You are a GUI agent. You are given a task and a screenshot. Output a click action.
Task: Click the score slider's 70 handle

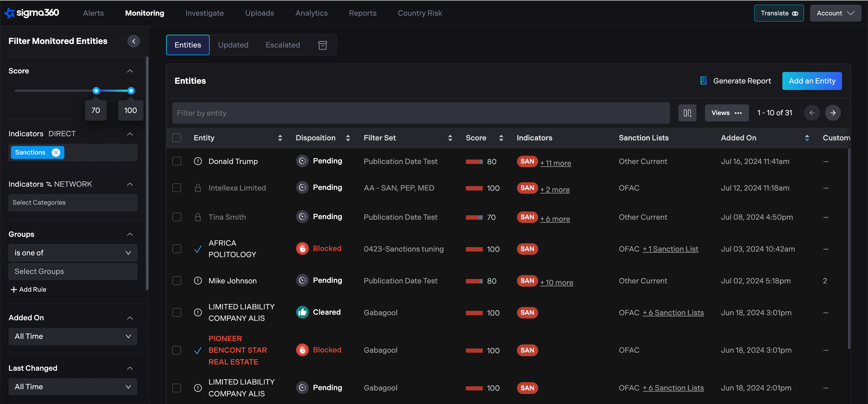pos(96,91)
